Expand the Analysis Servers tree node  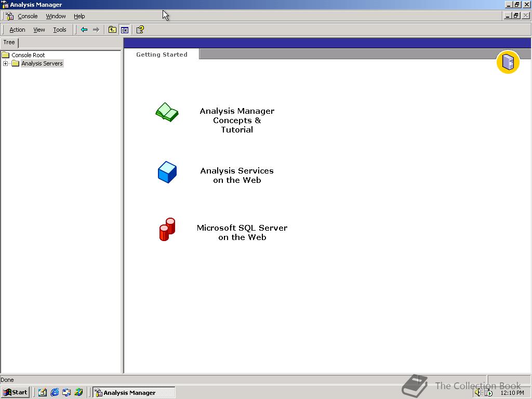pos(5,63)
